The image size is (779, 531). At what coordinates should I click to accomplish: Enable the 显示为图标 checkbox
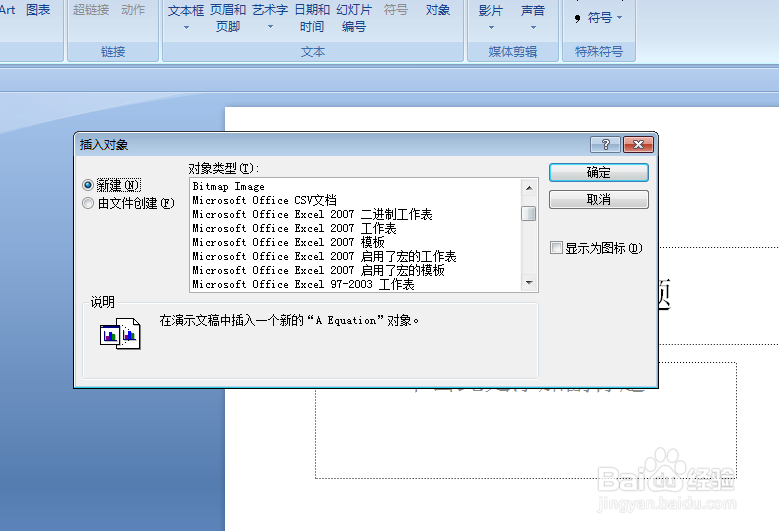tap(556, 247)
